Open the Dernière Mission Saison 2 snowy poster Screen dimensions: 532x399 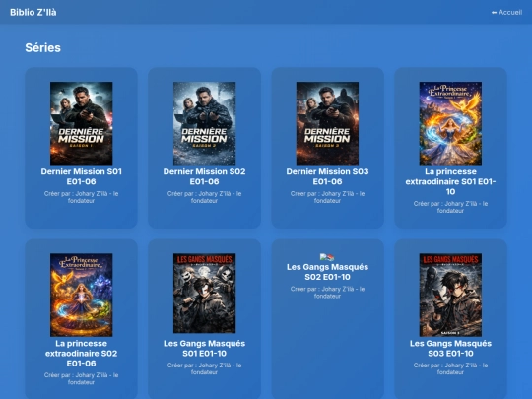tap(204, 123)
